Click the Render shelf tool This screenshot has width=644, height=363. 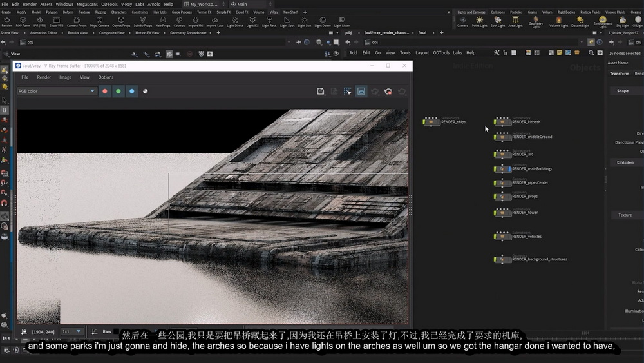pos(6,22)
